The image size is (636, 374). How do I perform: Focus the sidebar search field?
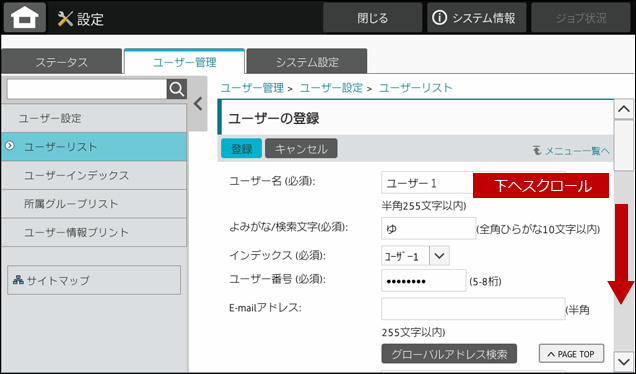(x=87, y=89)
